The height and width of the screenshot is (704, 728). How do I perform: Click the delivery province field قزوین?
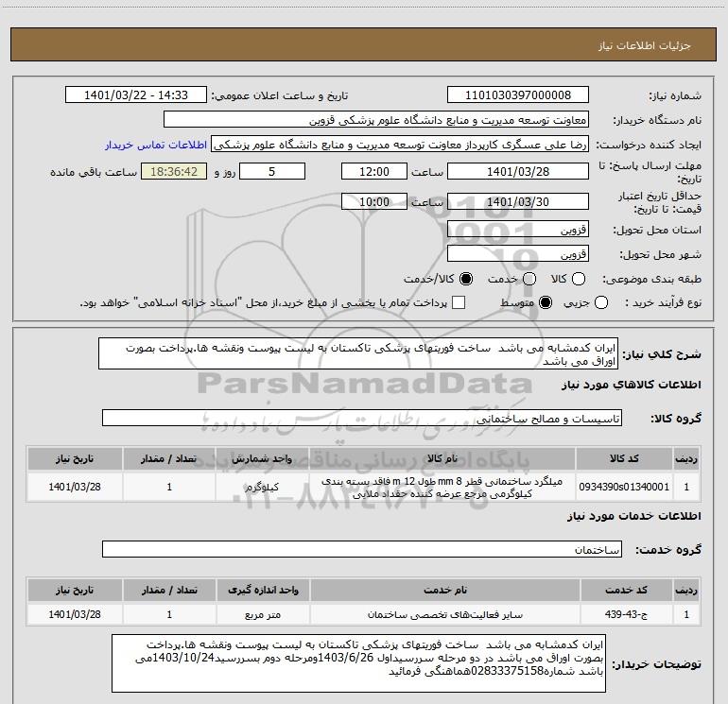tap(518, 230)
